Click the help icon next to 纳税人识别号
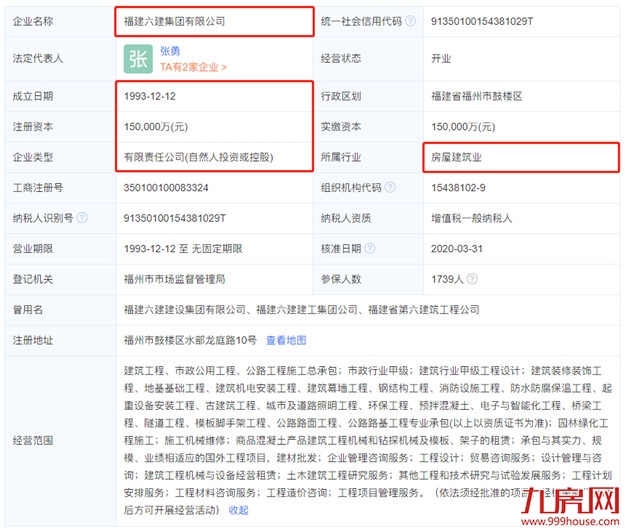 (x=82, y=218)
